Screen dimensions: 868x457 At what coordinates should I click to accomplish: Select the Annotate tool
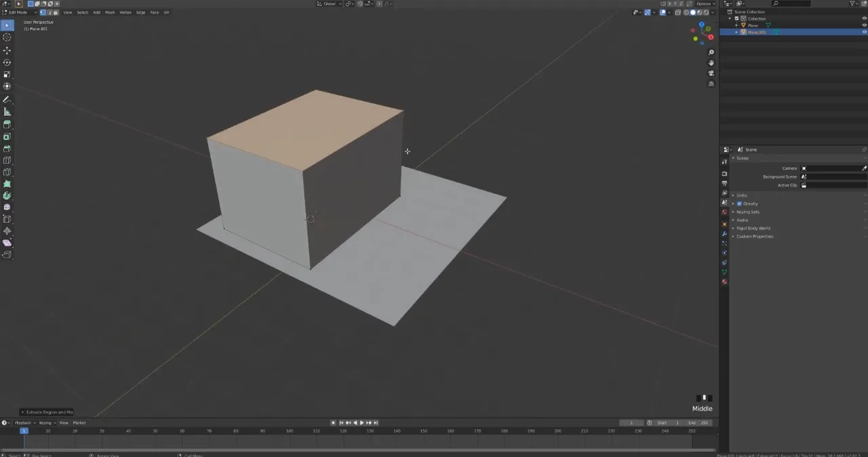pyautogui.click(x=7, y=100)
